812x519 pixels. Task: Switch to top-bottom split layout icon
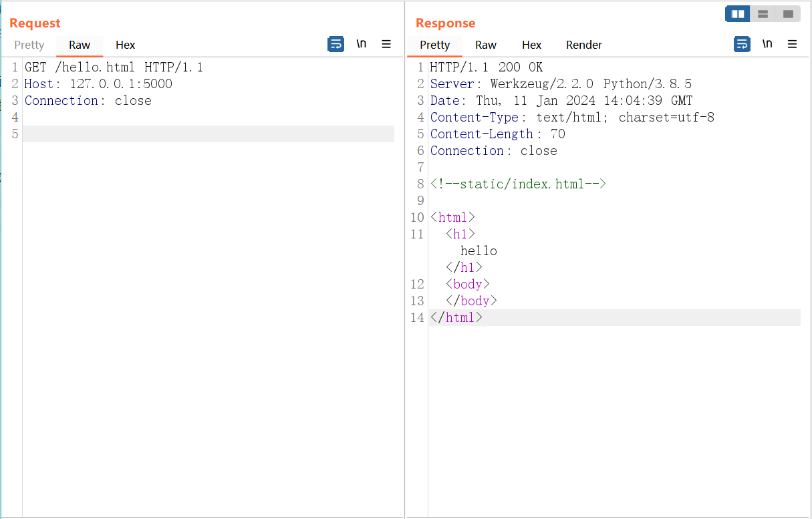tap(763, 14)
